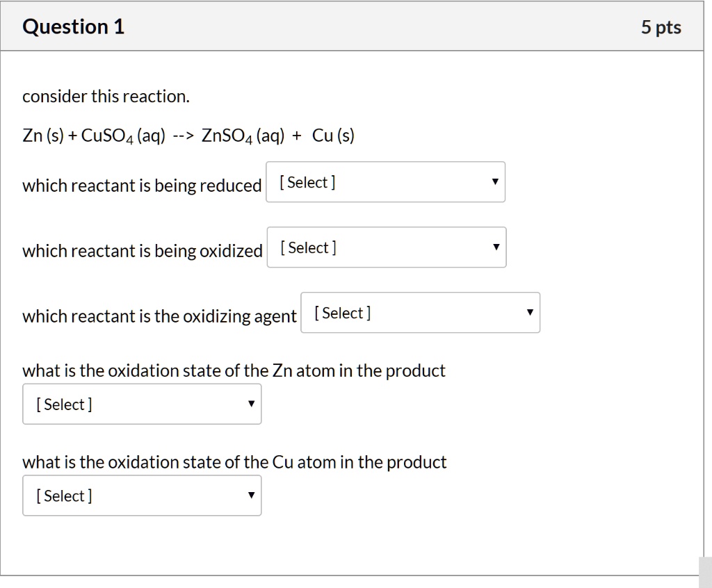Click the Zn atom oxidation state question text

pyautogui.click(x=233, y=370)
